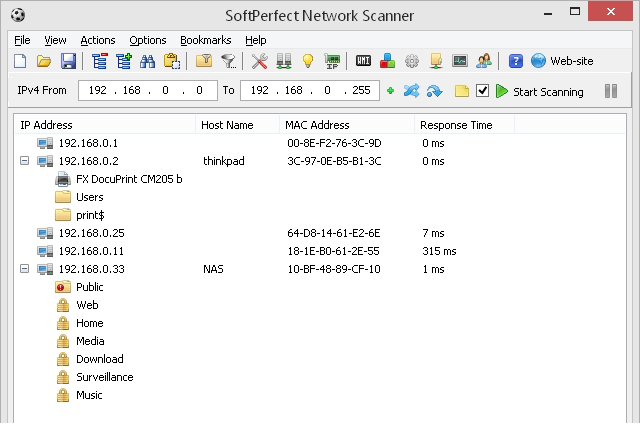Image resolution: width=640 pixels, height=439 pixels.
Task: Add IP range with green plus icon
Action: click(x=390, y=91)
